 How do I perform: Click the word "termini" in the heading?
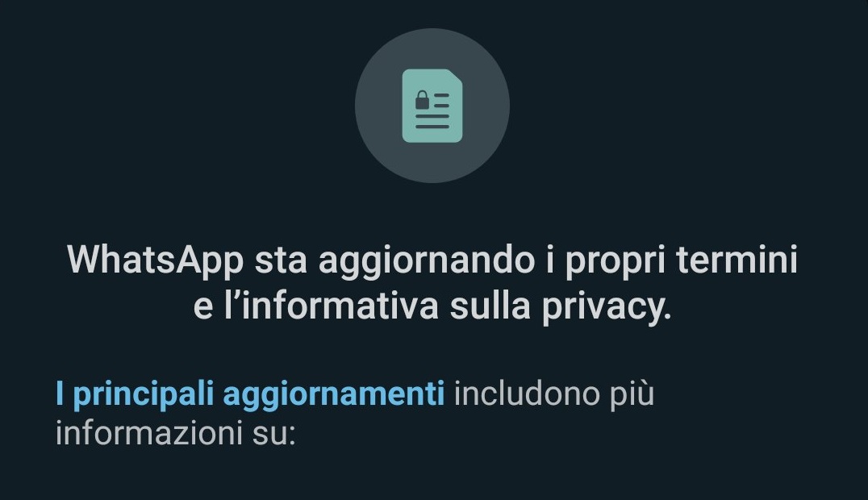[737, 259]
